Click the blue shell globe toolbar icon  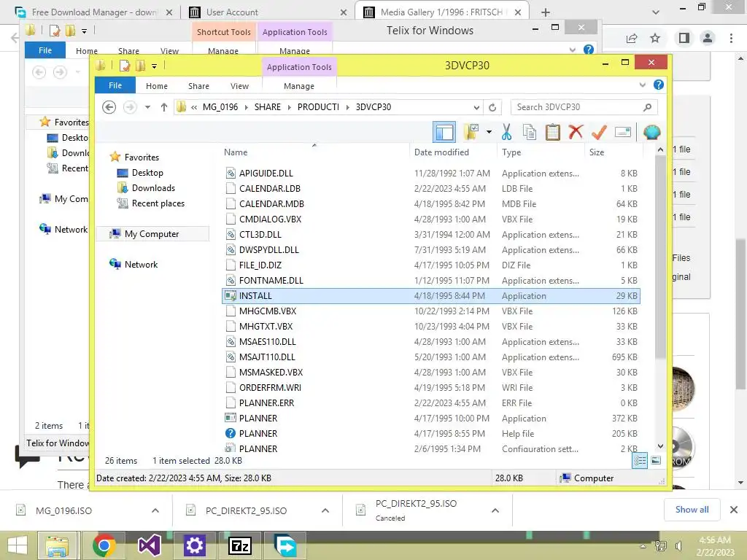(651, 132)
